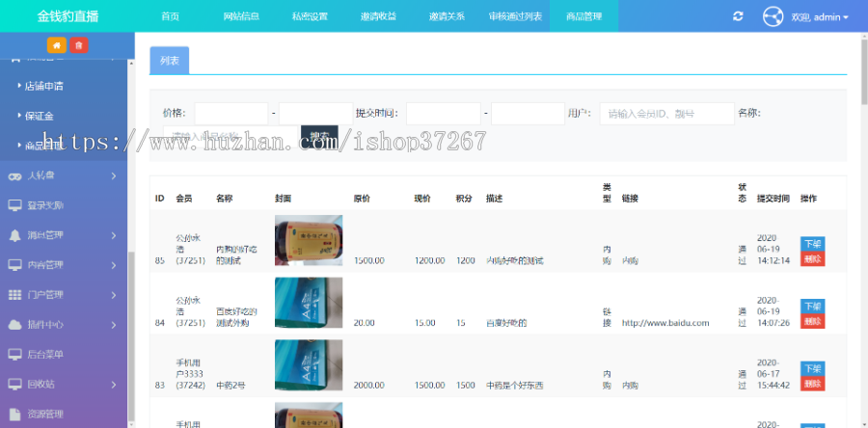Expand the 内容管理 sidebar chevron
The height and width of the screenshot is (428, 868).
(x=114, y=265)
